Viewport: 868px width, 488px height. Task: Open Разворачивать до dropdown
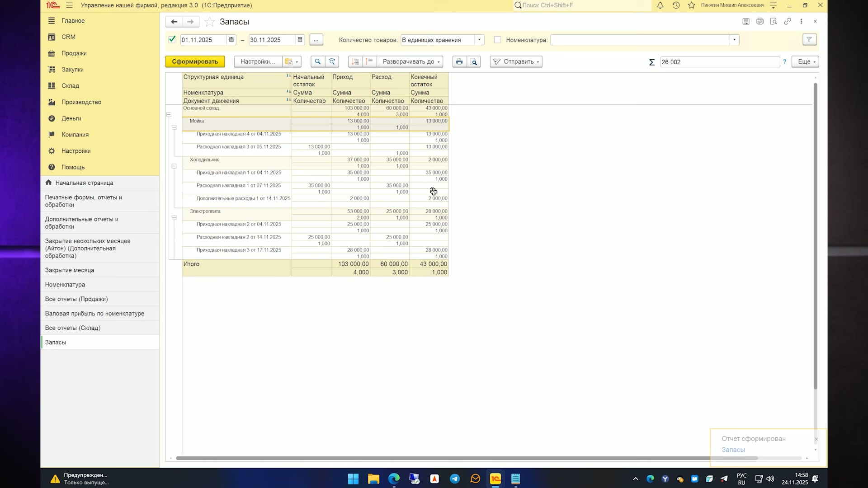pyautogui.click(x=410, y=62)
